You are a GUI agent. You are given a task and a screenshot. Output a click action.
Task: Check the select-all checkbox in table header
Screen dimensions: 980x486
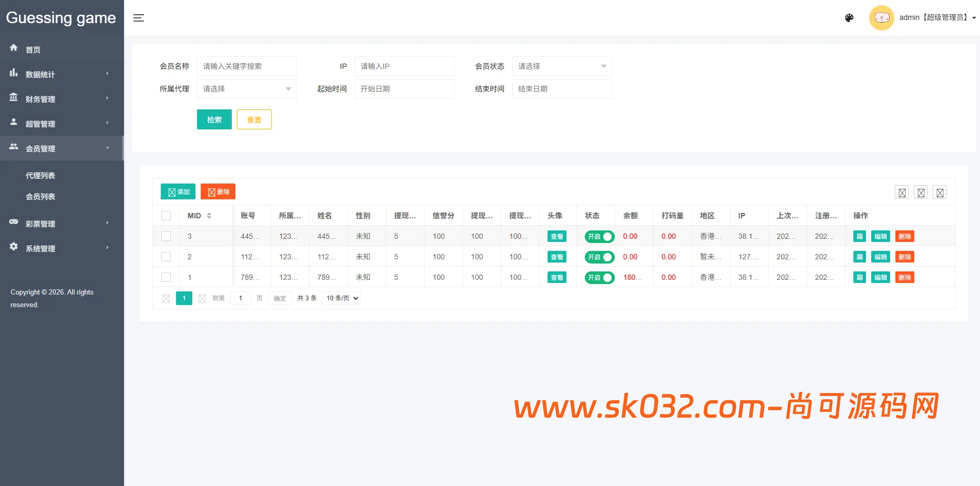(166, 216)
